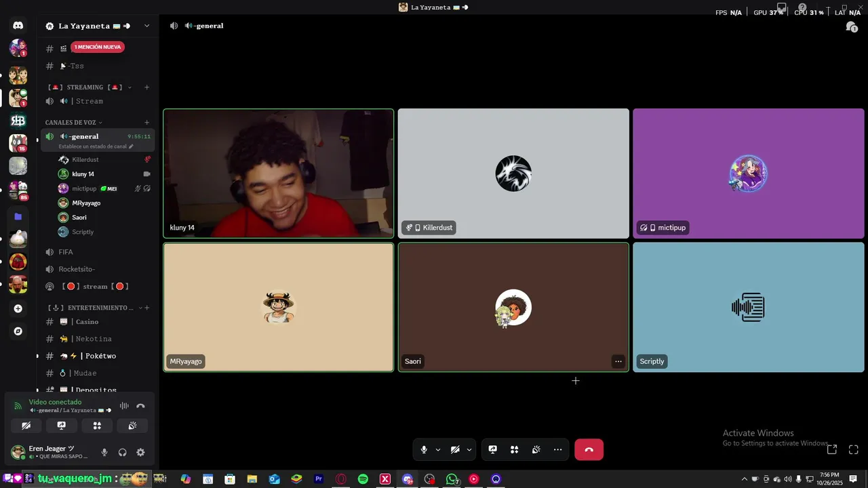Viewport: 868px width, 488px height.
Task: Share screen from the voice status panel
Action: tap(62, 426)
